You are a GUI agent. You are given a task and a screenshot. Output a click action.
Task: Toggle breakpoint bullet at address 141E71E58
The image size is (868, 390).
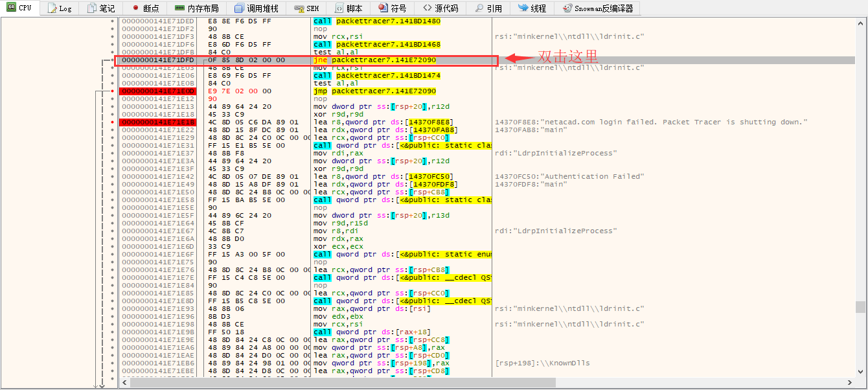coord(113,200)
